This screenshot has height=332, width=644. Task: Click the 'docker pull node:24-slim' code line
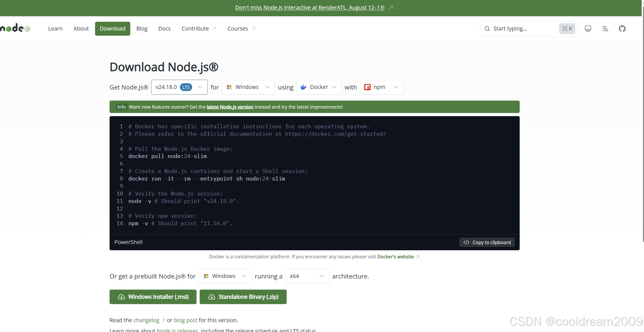pyautogui.click(x=168, y=156)
